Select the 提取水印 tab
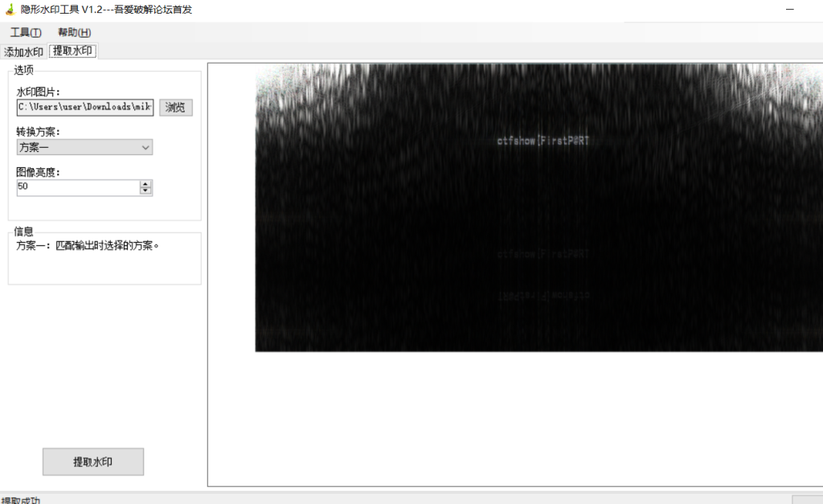Viewport: 823px width, 504px height. point(72,51)
